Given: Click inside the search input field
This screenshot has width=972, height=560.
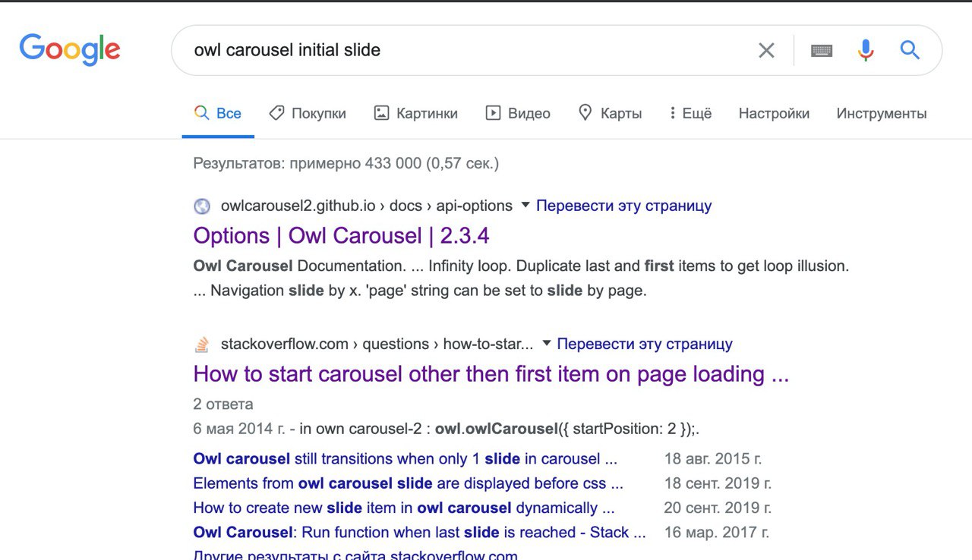Looking at the screenshot, I should 471,50.
